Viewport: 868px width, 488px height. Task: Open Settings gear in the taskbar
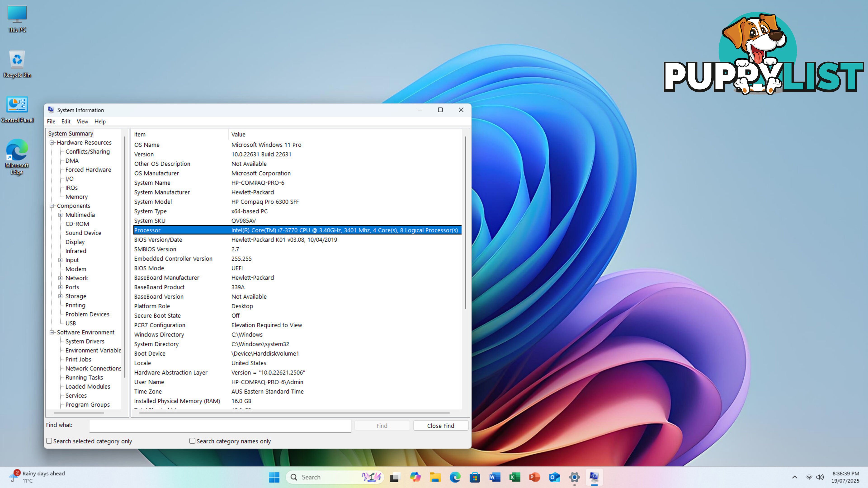[x=574, y=477]
